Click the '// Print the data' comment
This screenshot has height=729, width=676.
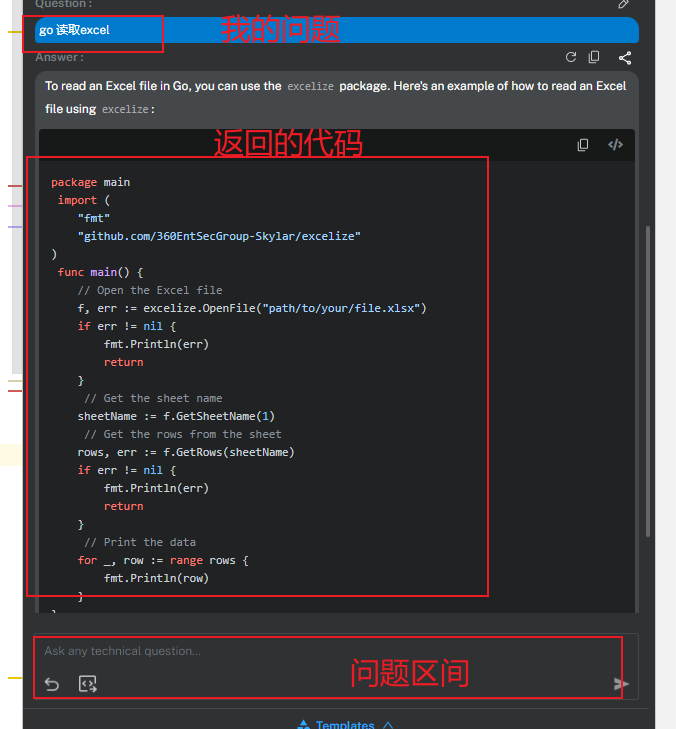pyautogui.click(x=140, y=542)
